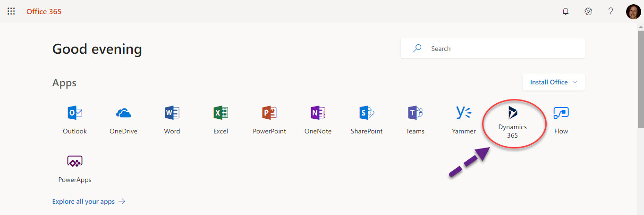Open the user profile picture menu
The image size is (644, 215).
point(633,11)
